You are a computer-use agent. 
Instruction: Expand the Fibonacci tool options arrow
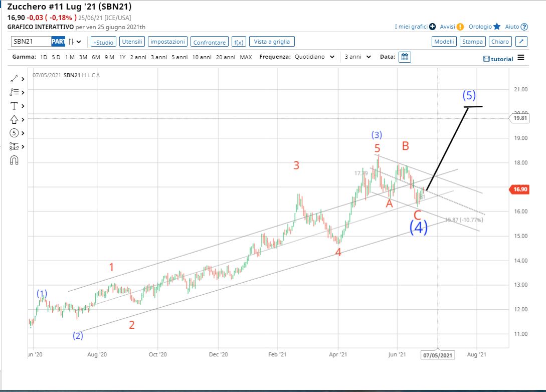tap(23, 92)
